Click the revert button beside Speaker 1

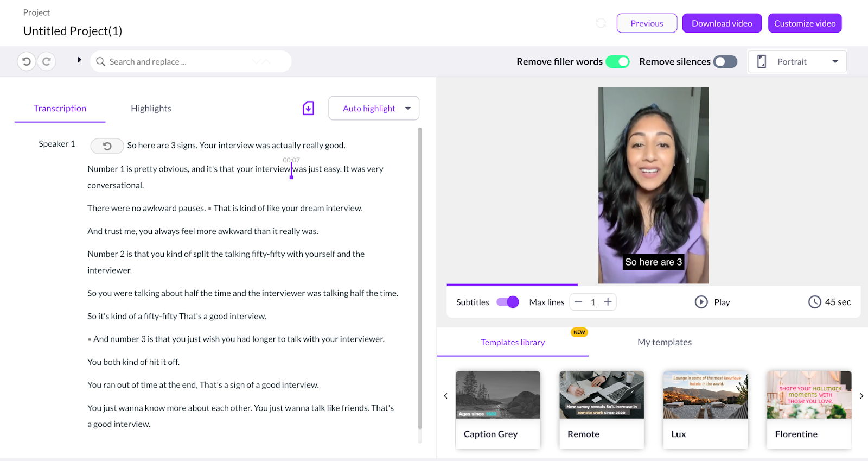107,146
